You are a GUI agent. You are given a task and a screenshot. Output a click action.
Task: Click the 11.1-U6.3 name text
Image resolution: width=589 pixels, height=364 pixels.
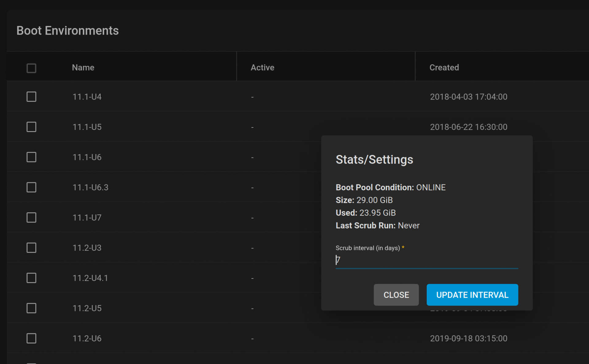[x=90, y=187]
